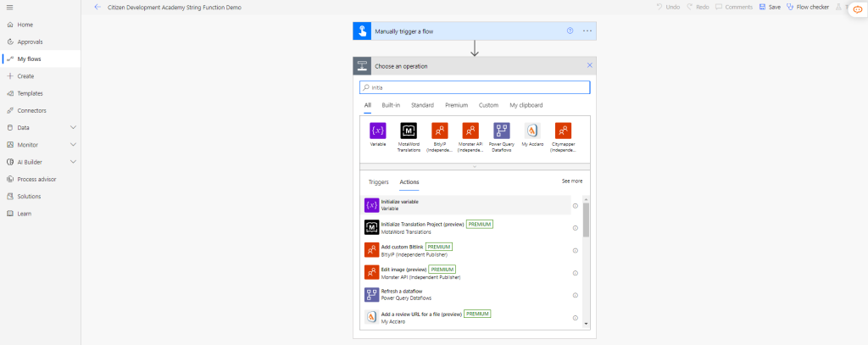Click the Manually trigger a flow icon
The image size is (868, 345).
tap(361, 31)
